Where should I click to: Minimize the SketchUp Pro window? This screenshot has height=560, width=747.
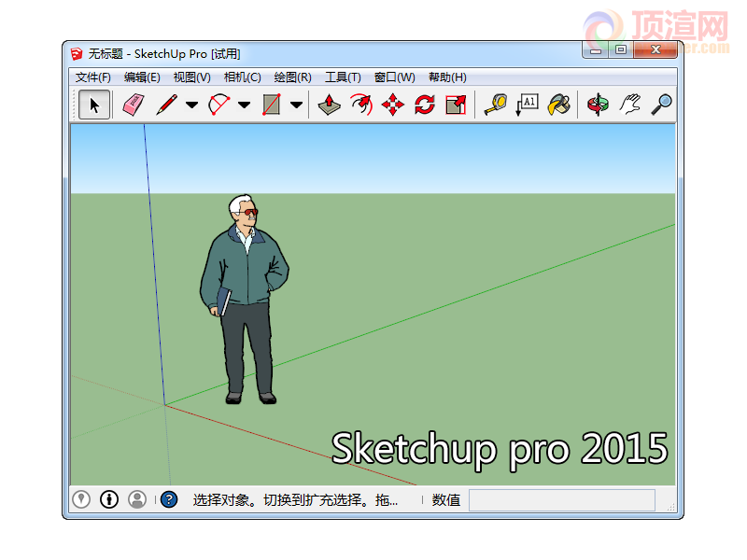click(x=595, y=49)
